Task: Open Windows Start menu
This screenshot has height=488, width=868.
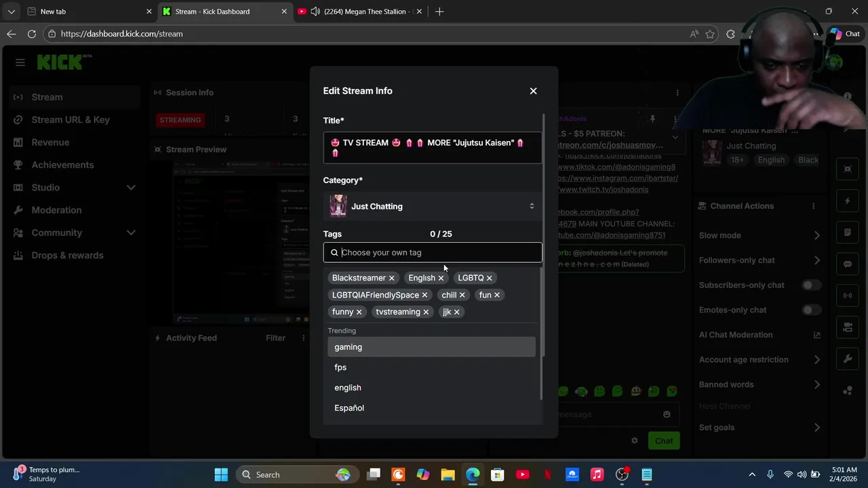Action: (221, 474)
